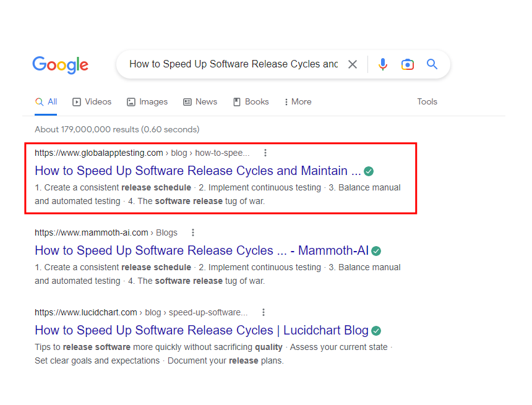The image size is (532, 405).
Task: Click the magnifying glass search icon
Action: (x=432, y=64)
